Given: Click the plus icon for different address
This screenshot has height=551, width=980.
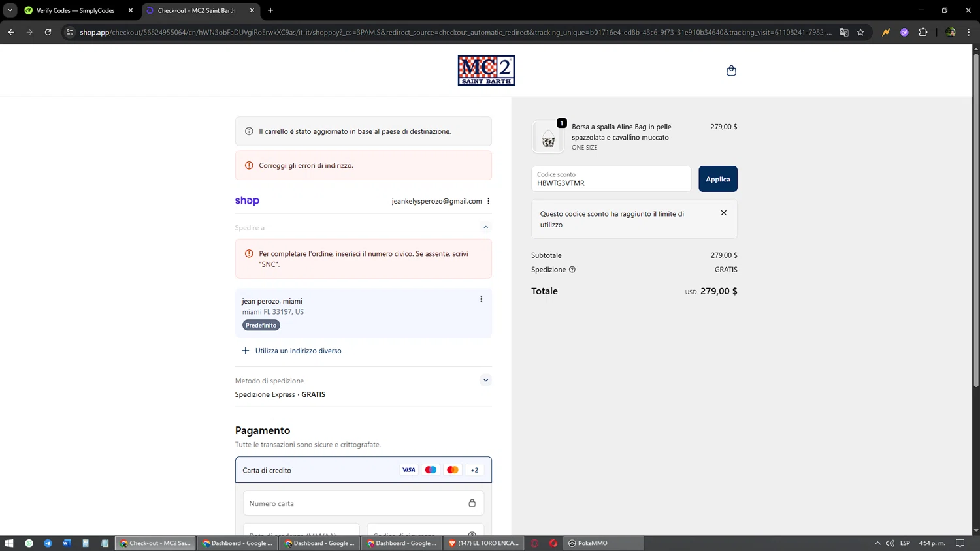Looking at the screenshot, I should tap(246, 351).
